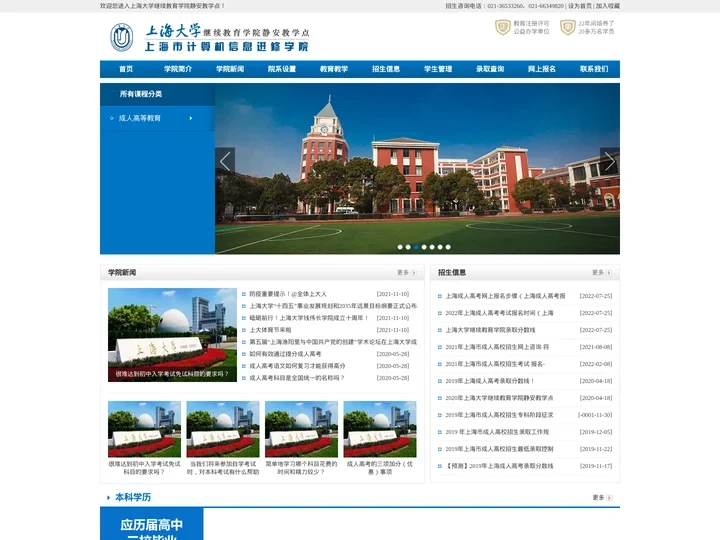Click the arrow icon beside 成人高等教育

pyautogui.click(x=191, y=118)
